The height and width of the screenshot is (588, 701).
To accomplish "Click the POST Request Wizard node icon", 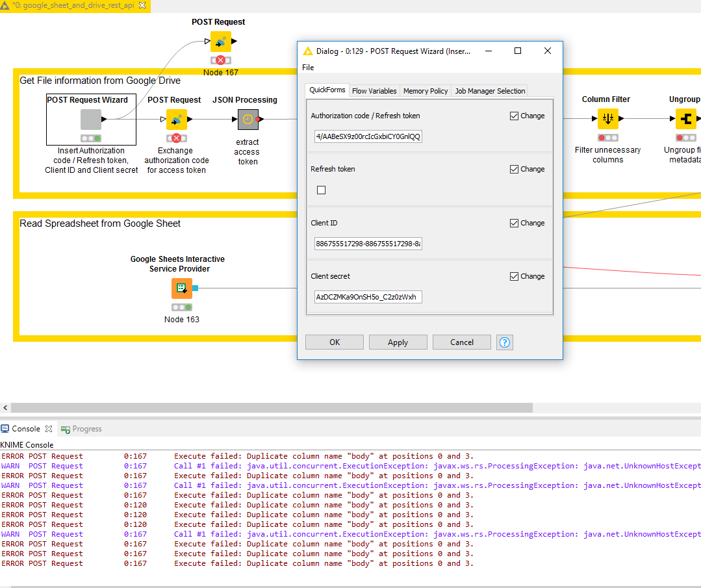I will tap(91, 120).
